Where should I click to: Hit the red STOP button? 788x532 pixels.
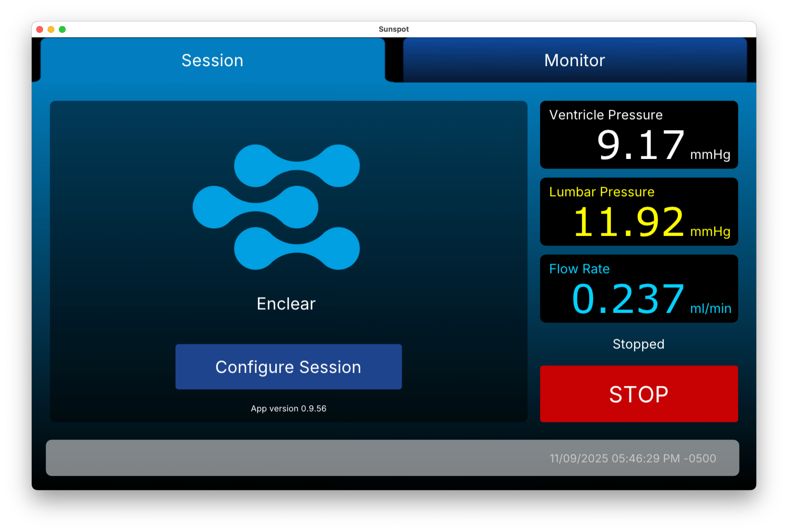click(x=639, y=394)
